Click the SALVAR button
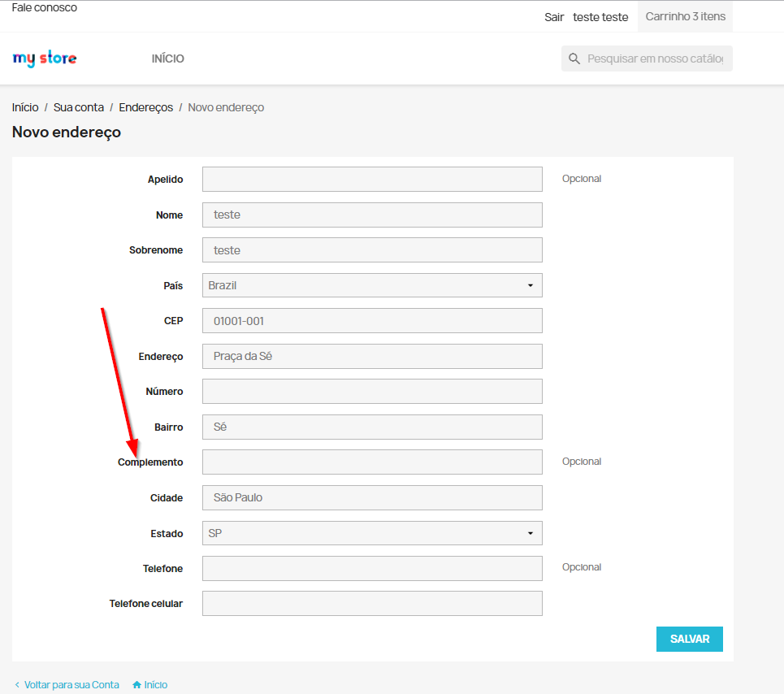Screen dimensions: 784x694 click(x=690, y=639)
